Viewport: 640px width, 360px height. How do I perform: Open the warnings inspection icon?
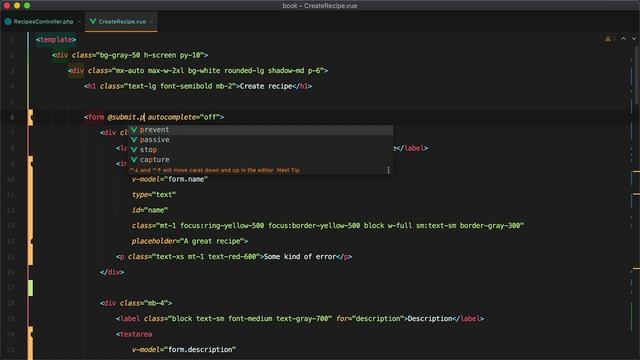click(x=608, y=38)
